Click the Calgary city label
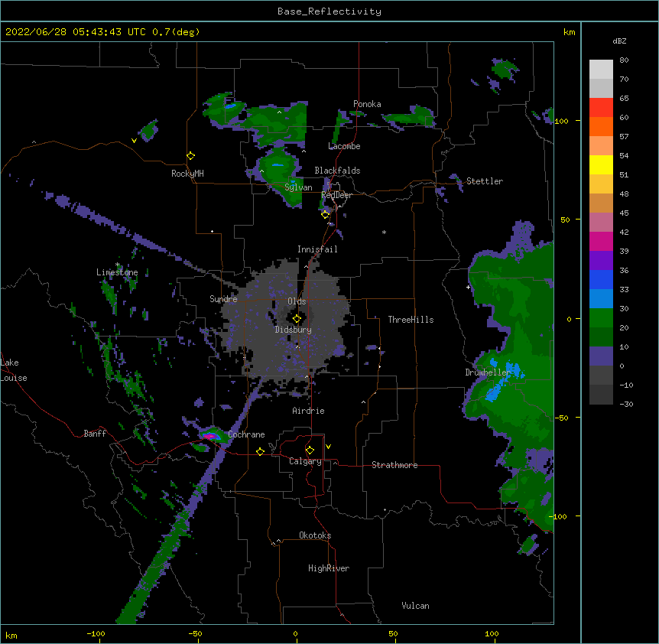The height and width of the screenshot is (644, 659). (305, 461)
